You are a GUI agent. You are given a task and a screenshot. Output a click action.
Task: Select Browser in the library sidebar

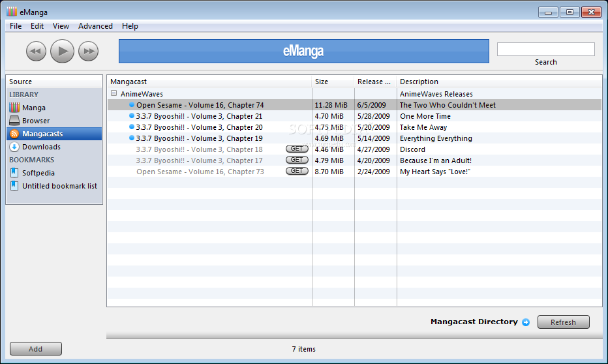(36, 121)
